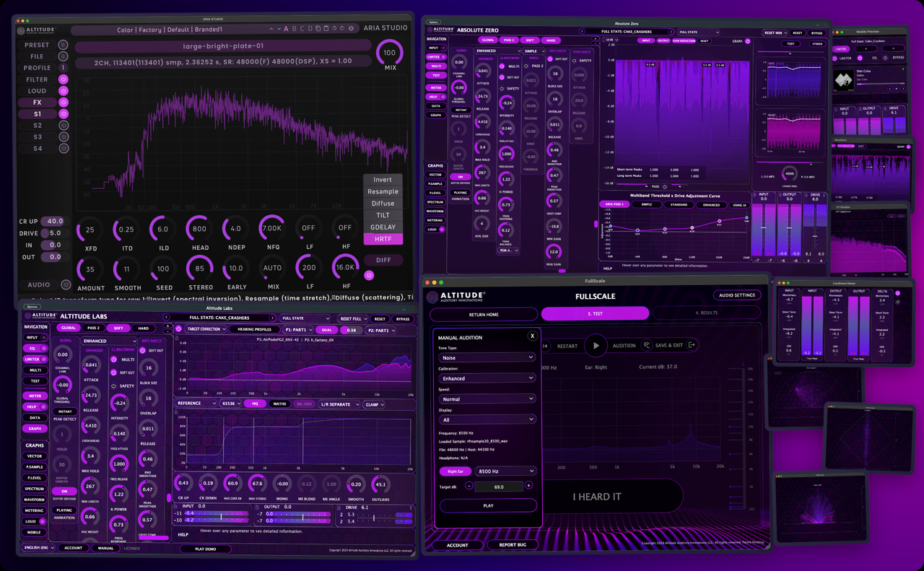Click the power icon in Aria Studio preset bar
Image resolution: width=924 pixels, height=571 pixels.
coord(351,29)
